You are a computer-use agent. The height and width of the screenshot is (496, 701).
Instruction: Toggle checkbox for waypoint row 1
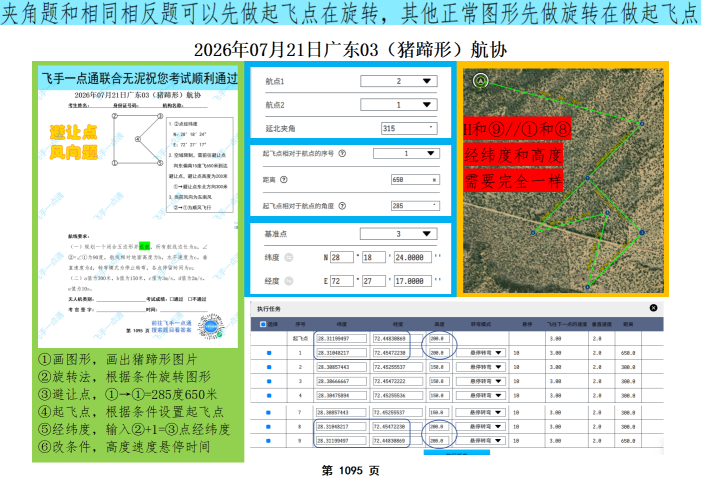coord(269,353)
